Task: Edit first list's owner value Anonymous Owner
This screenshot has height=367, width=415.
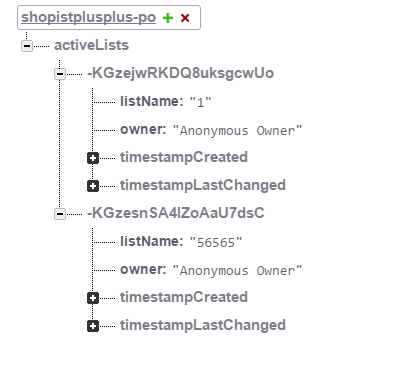Action: [237, 130]
